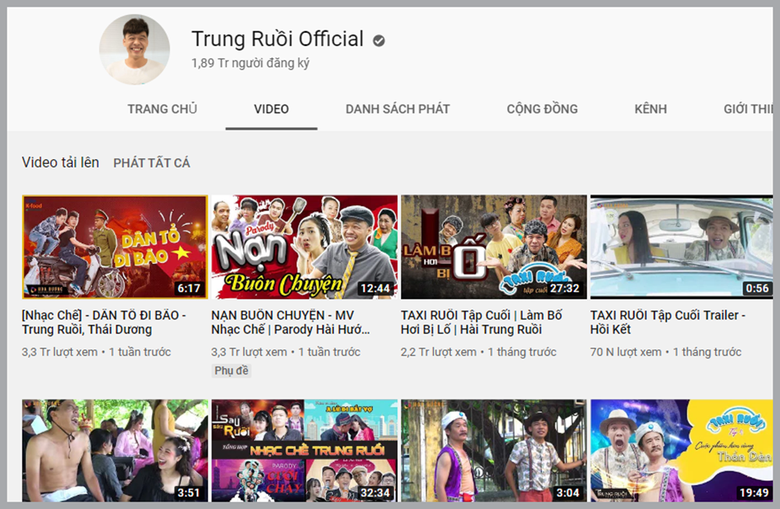Click the DÂN TỔ ĐI BÃO video title

tap(104, 322)
